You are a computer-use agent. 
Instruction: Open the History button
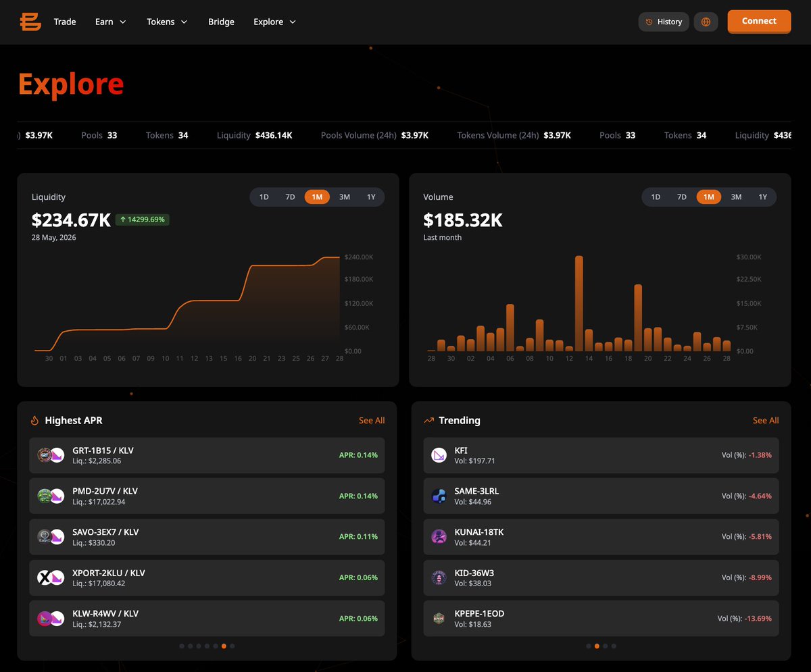point(664,22)
